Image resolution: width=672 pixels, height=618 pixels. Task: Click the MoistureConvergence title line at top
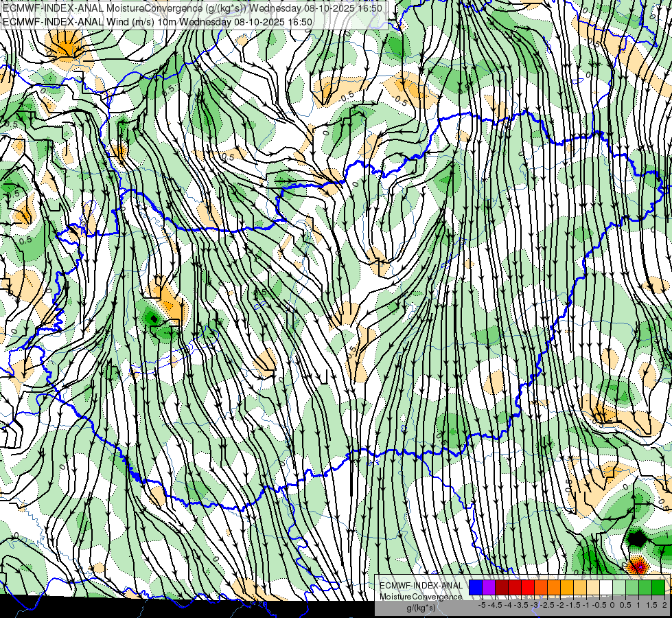click(x=192, y=8)
